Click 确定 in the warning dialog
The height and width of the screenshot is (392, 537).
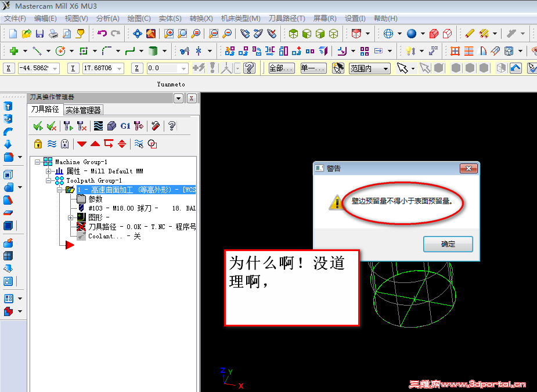[448, 244]
